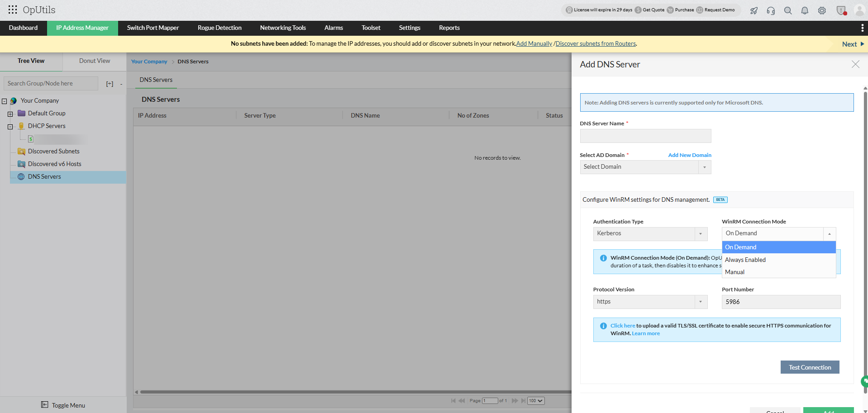Close the Add DNS Server panel
Viewport: 868px width, 413px height.
tap(855, 64)
